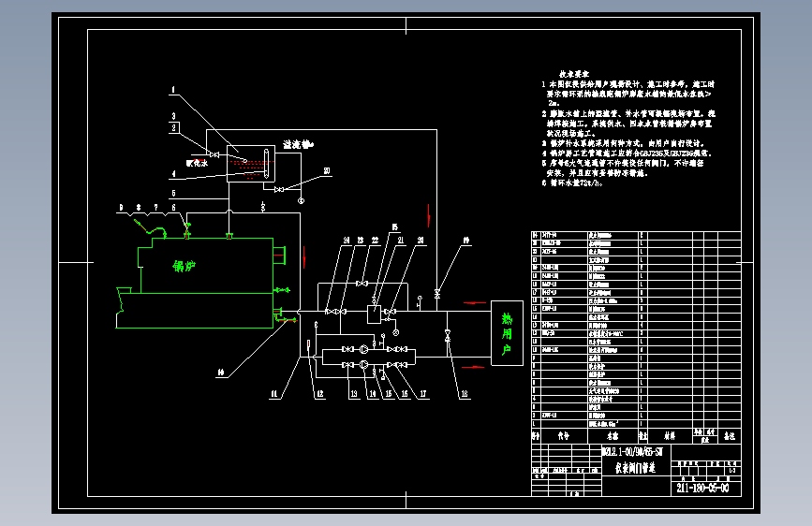Click the valve symbol on overflow drain line
The height and width of the screenshot is (526, 812).
point(278,189)
